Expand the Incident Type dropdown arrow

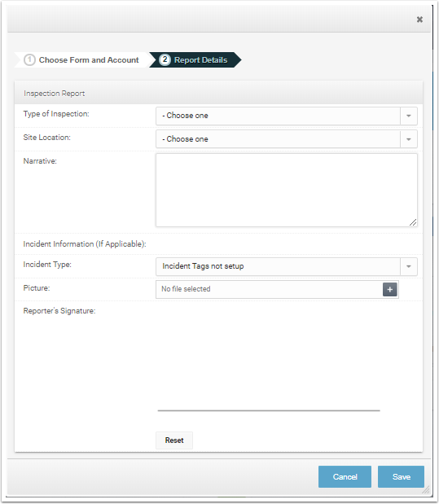tap(408, 266)
